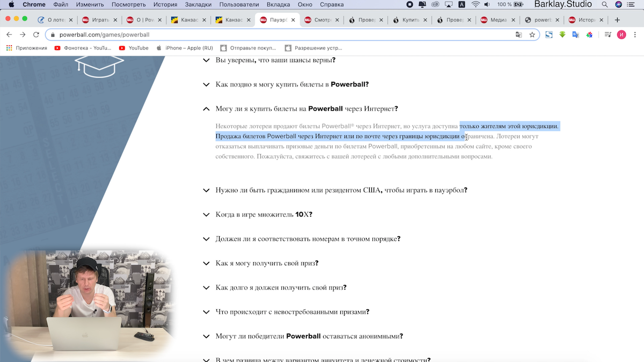Expand "Как я могу получить свой приз?"
Viewport: 644px width, 362px height.
(260, 263)
